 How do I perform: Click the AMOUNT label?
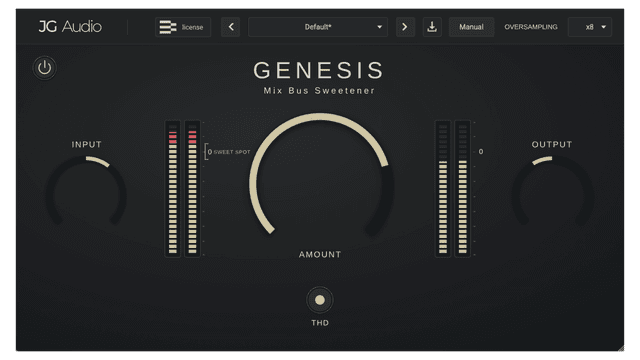pos(320,255)
